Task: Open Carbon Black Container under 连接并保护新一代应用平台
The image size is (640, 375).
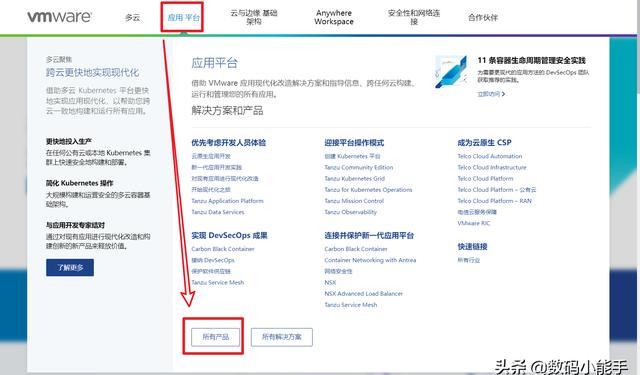Action: (x=356, y=249)
